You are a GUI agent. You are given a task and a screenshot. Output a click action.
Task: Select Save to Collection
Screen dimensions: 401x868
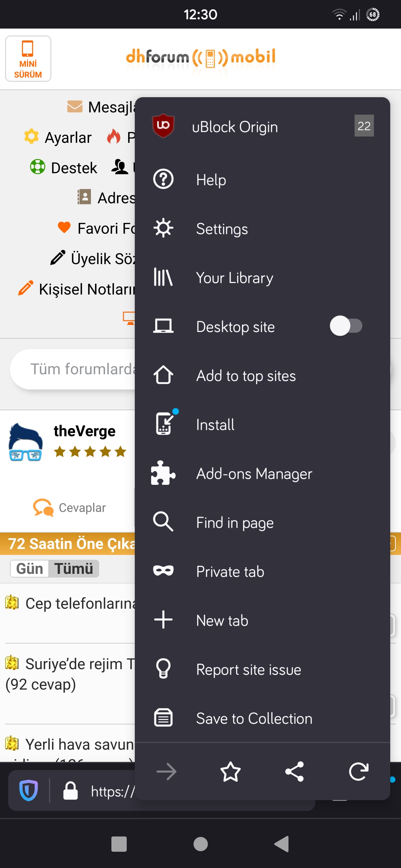(x=263, y=719)
